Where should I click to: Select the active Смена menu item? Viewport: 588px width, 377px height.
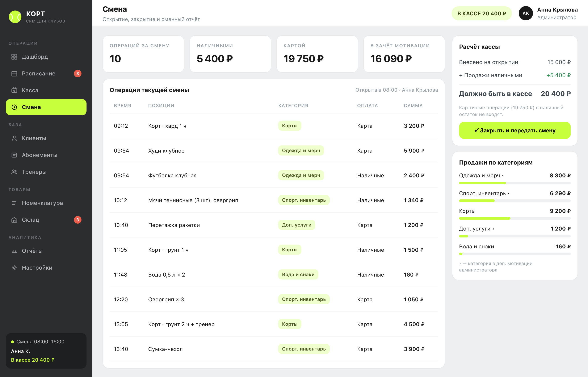46,107
